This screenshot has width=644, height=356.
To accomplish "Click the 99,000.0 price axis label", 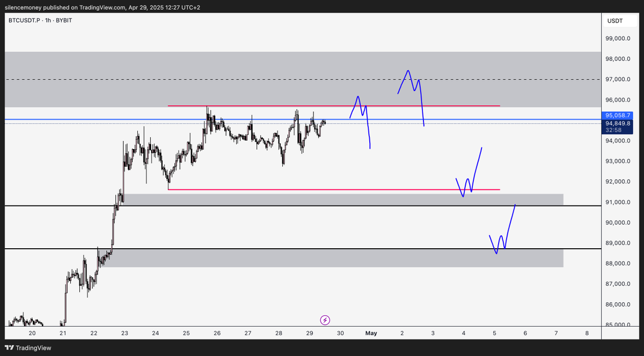I will point(618,39).
